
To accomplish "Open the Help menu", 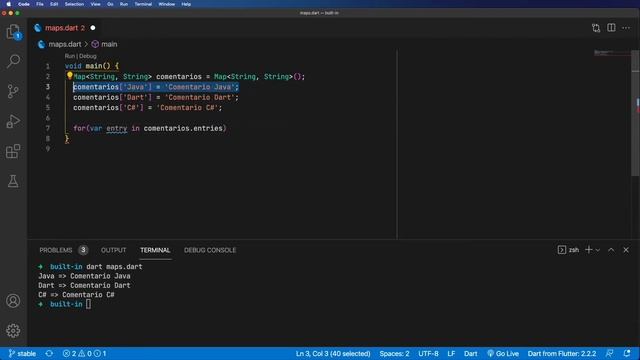I will [186, 4].
